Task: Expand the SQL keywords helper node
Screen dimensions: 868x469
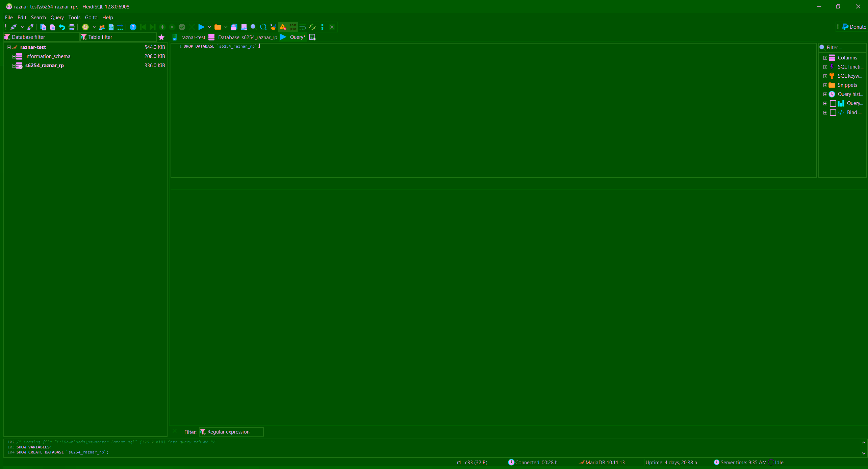Action: point(825,76)
